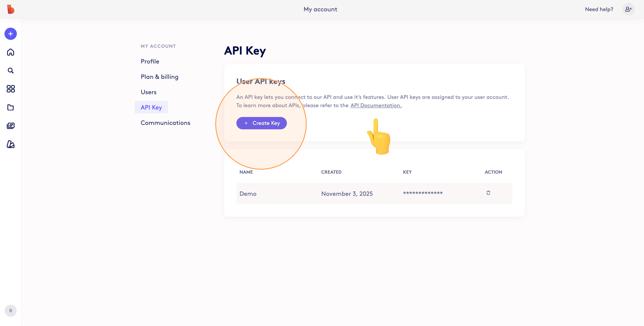Open the API Documentation link
The height and width of the screenshot is (326, 644).
click(x=376, y=105)
